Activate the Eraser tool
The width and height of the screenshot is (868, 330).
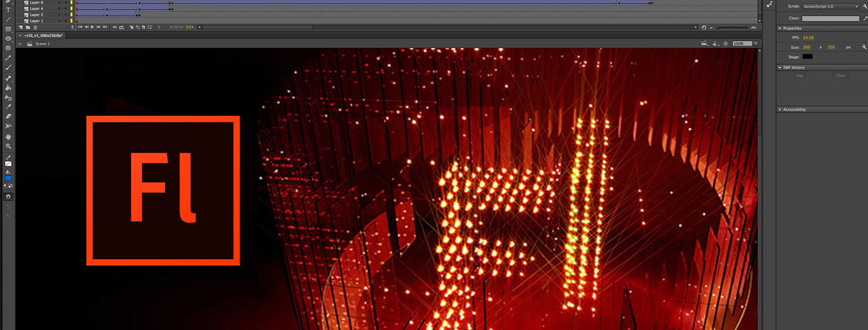click(x=8, y=116)
